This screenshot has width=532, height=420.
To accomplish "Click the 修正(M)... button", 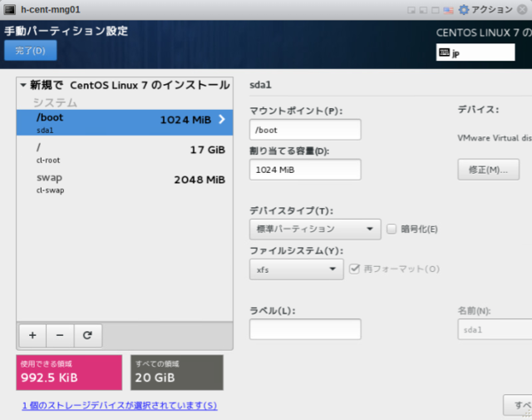I will point(488,170).
